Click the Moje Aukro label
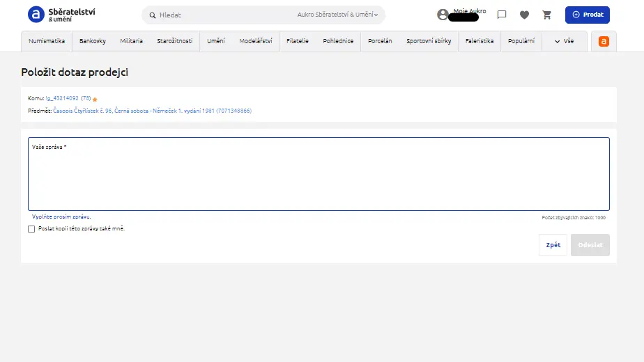 click(x=470, y=11)
